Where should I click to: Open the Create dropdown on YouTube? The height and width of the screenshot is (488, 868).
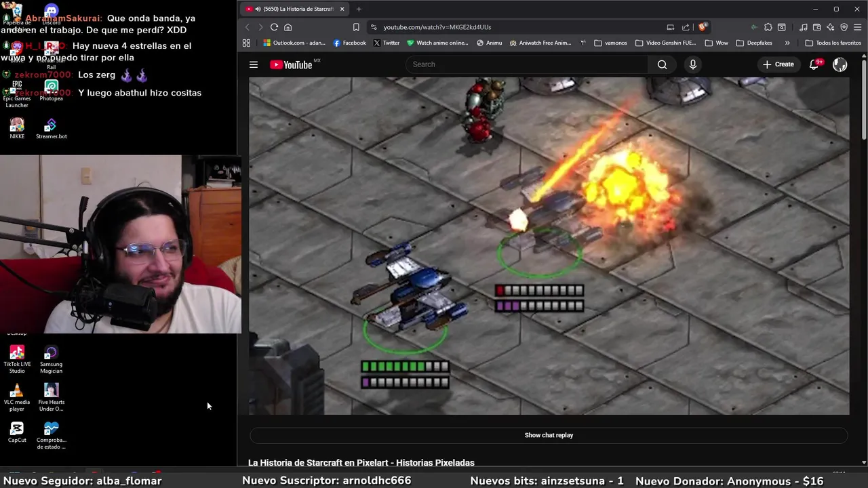coord(778,64)
